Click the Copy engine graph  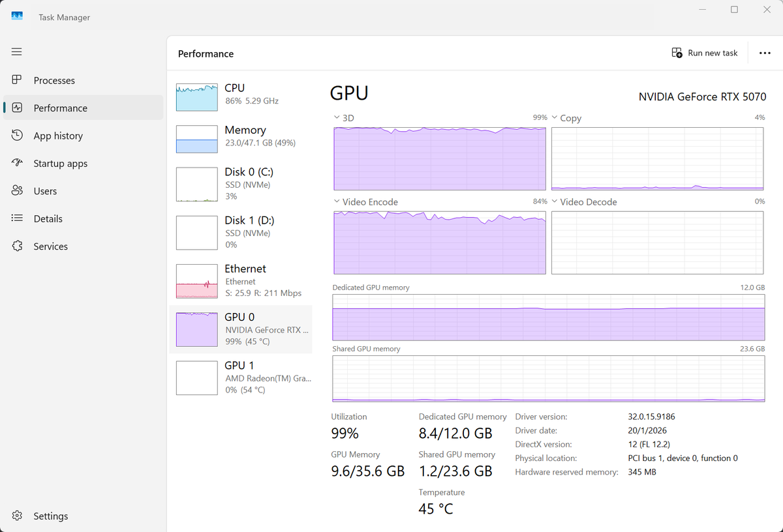click(658, 158)
